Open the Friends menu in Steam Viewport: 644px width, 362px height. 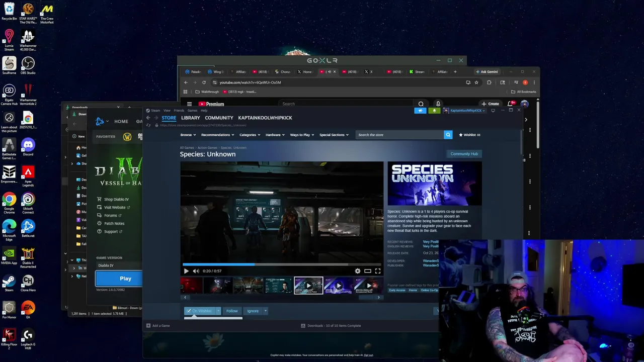(x=179, y=111)
